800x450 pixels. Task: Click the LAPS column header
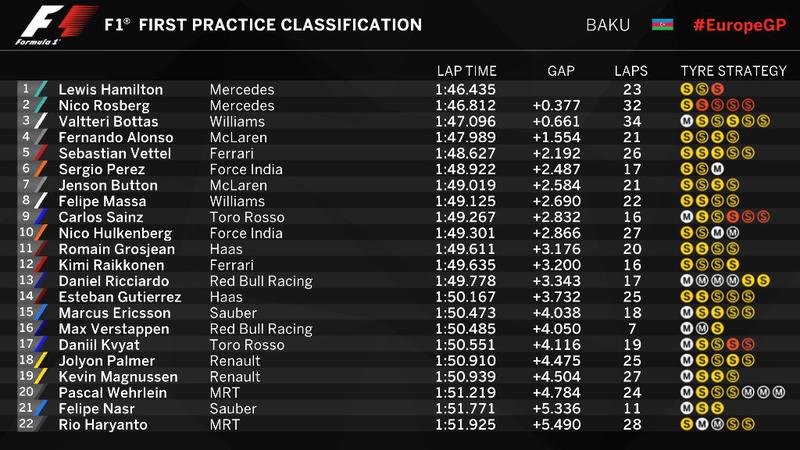click(631, 71)
